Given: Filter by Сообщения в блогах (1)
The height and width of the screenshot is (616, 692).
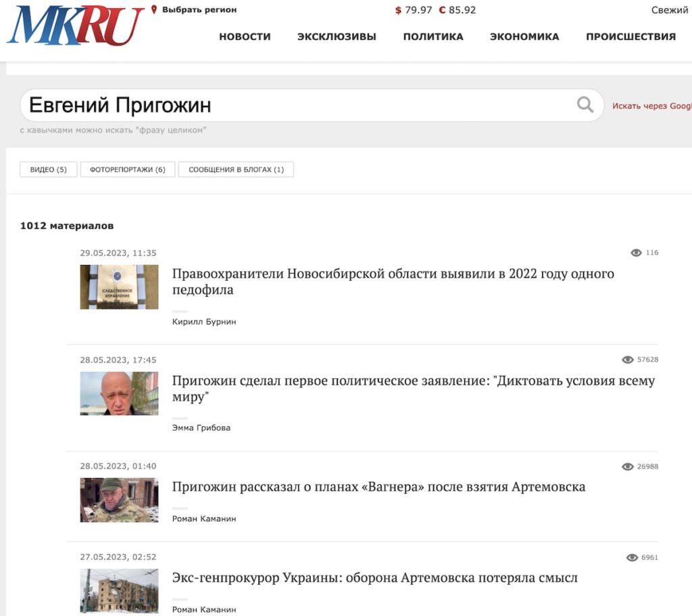Looking at the screenshot, I should pyautogui.click(x=236, y=170).
